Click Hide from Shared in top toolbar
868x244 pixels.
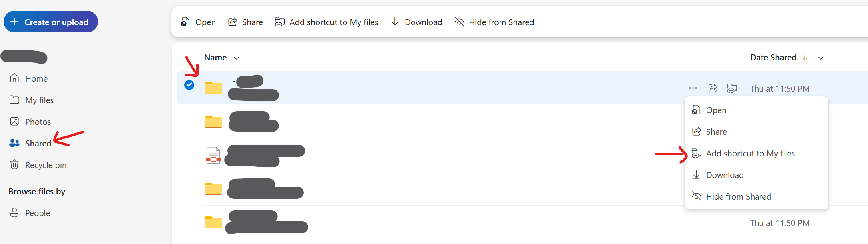coord(494,22)
